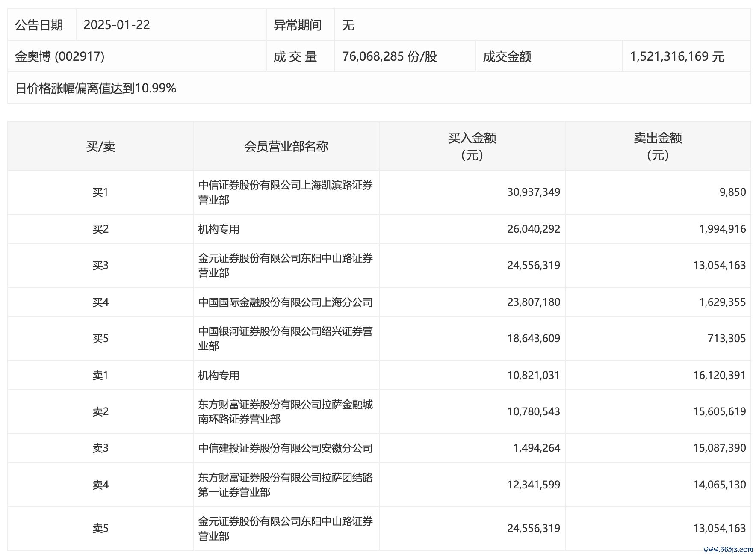Select the 卖4 row label
The image size is (756, 556).
(100, 485)
